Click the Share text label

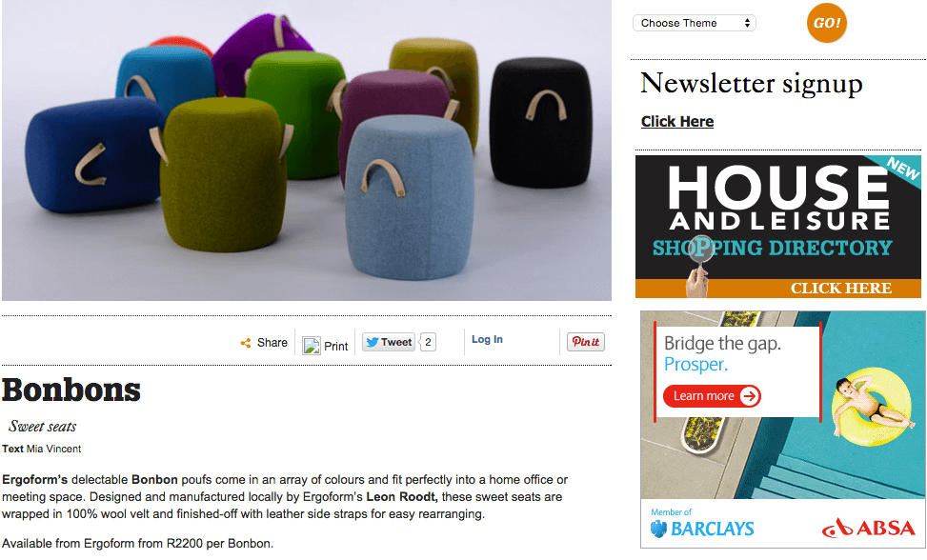click(x=272, y=343)
